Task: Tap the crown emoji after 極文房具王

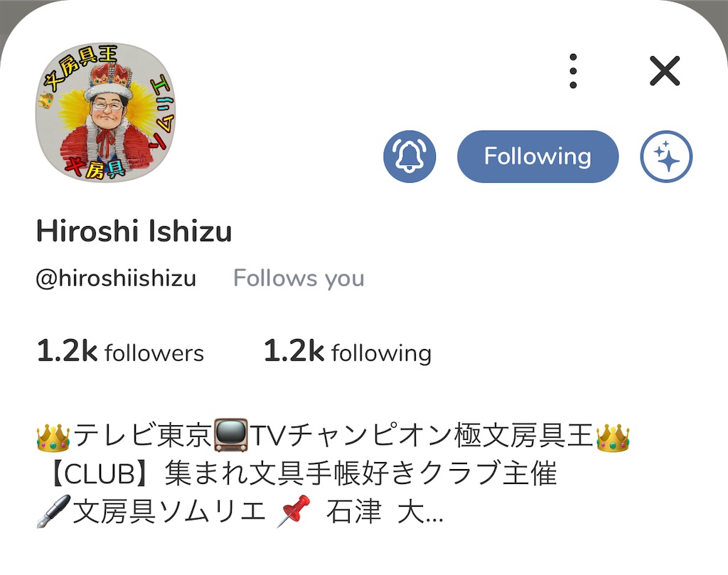Action: point(613,436)
